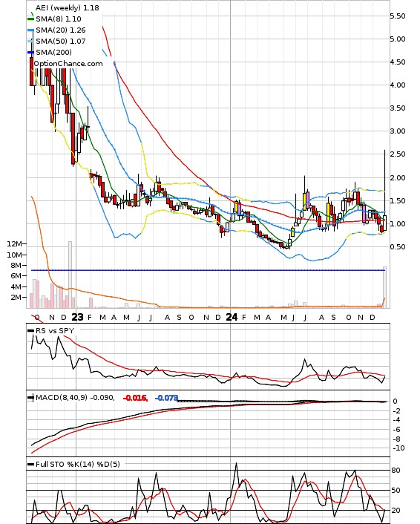Click the red -0.016 MACD value
The image size is (420, 524).
tap(135, 398)
